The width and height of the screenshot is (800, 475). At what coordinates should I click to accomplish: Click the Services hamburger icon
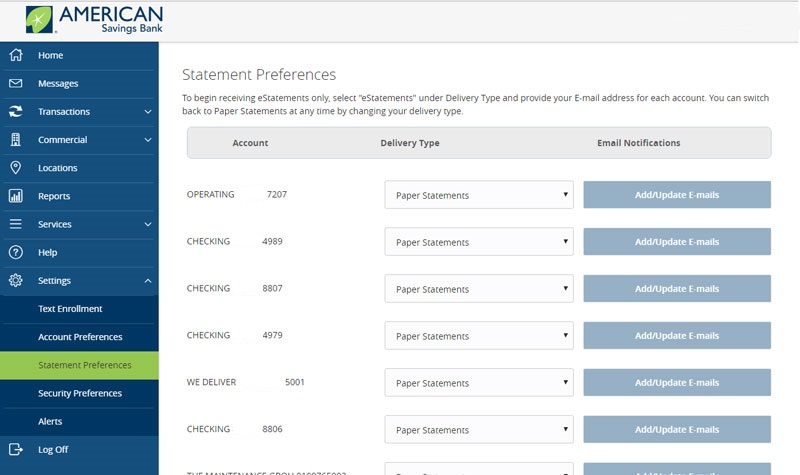16,224
